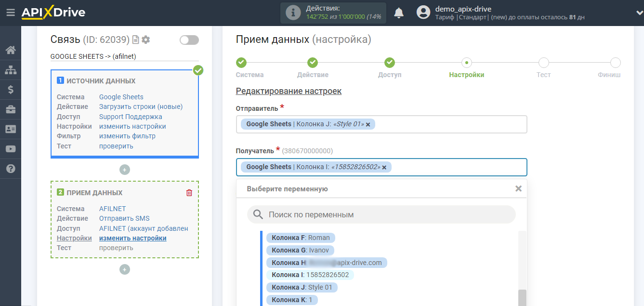Open Support Поддержка access link
644x306 pixels.
pyautogui.click(x=131, y=117)
